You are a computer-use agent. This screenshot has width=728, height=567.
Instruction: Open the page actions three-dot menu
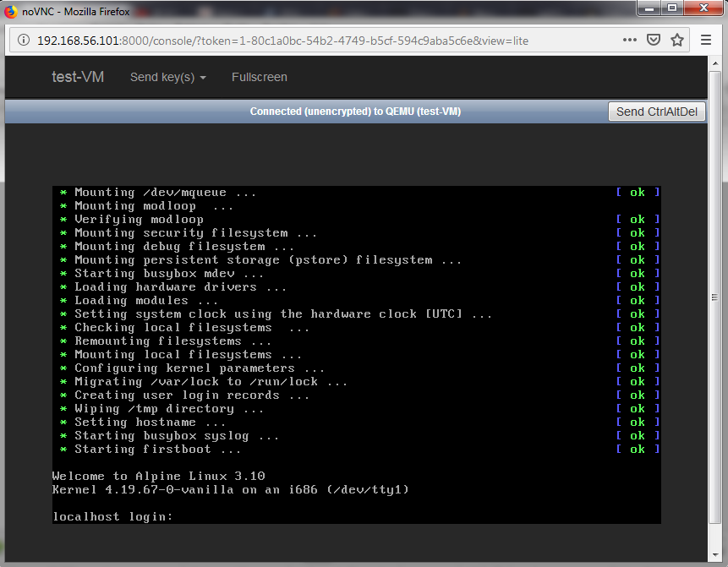pyautogui.click(x=630, y=40)
